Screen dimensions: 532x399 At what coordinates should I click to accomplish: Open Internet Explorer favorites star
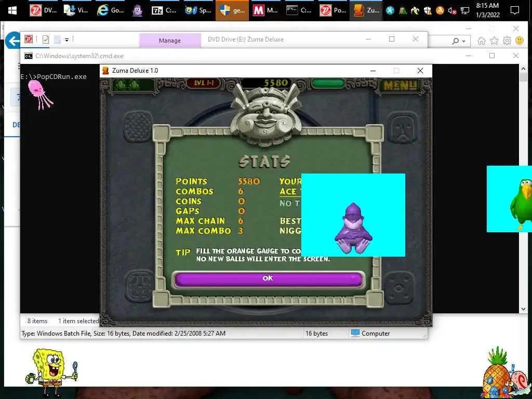click(495, 41)
